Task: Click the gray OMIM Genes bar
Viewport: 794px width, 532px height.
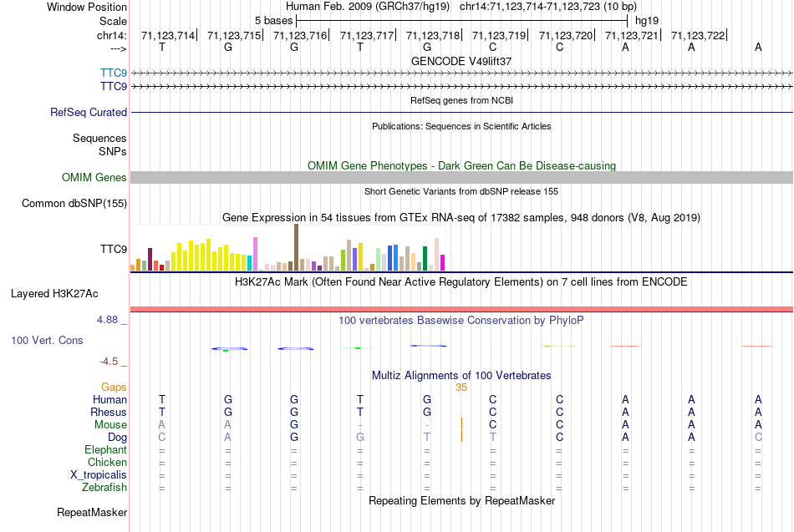Action: coord(461,177)
